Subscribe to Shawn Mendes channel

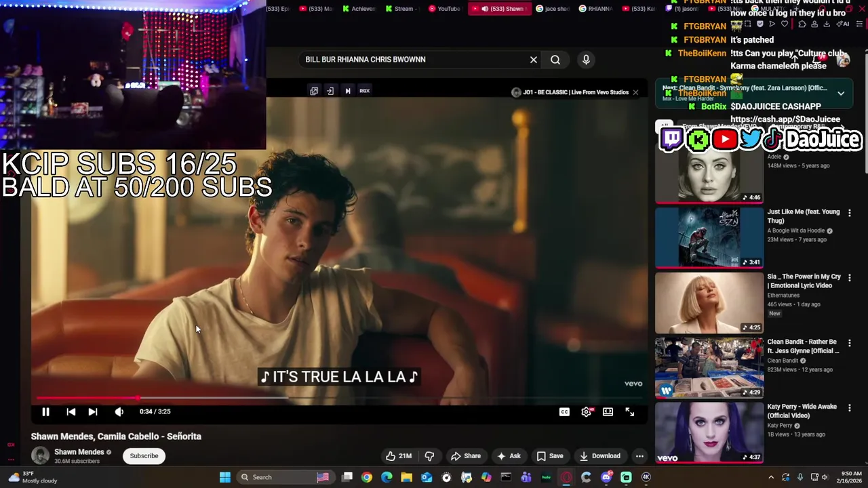point(144,455)
